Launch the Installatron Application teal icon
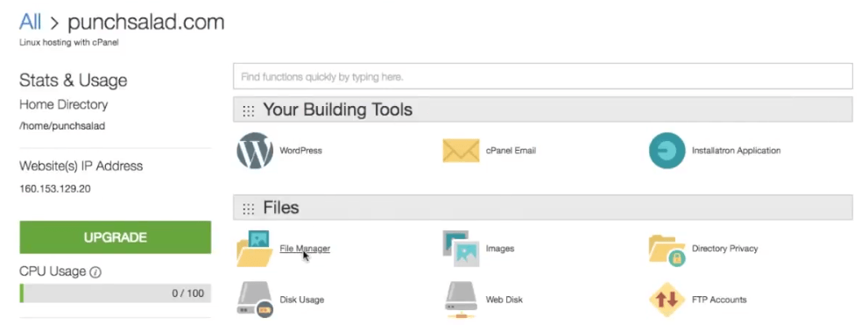This screenshot has width=868, height=325. pyautogui.click(x=667, y=151)
